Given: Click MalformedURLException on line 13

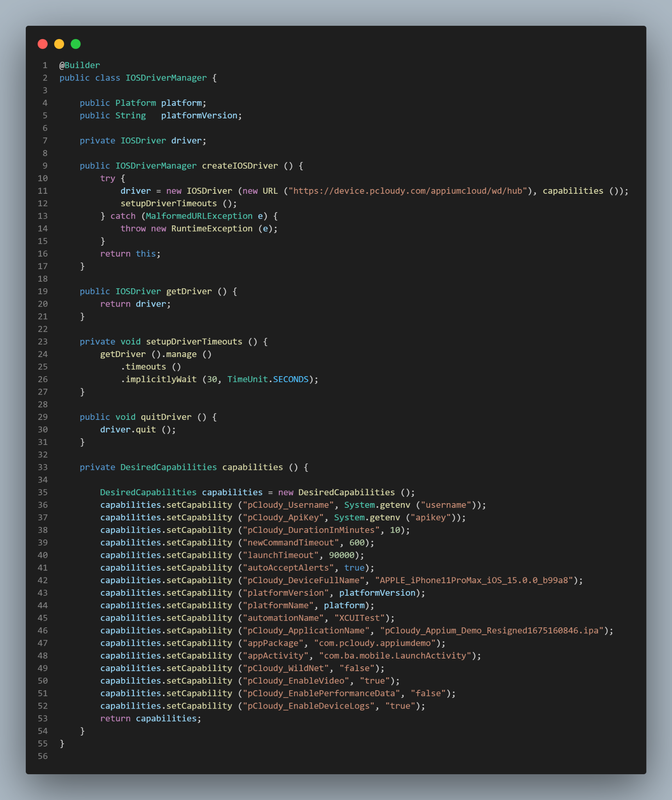Looking at the screenshot, I should click(x=199, y=216).
